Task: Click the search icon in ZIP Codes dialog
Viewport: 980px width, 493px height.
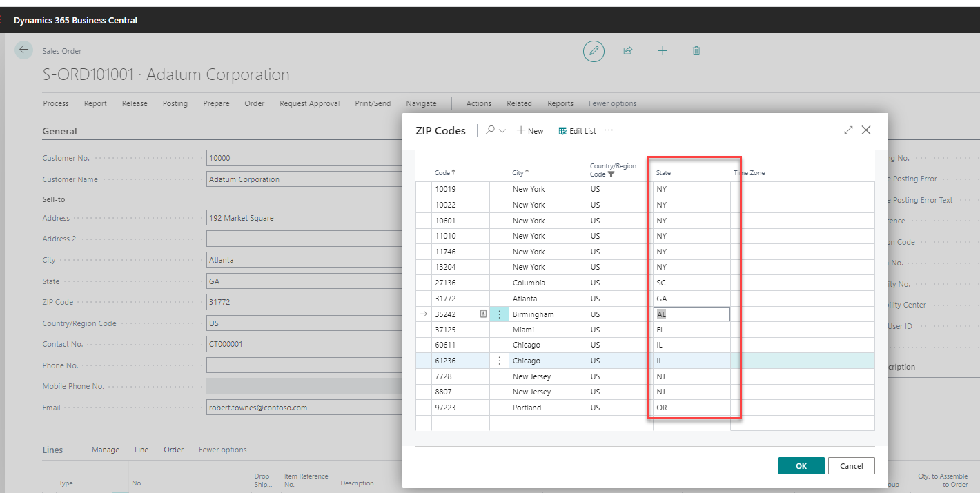Action: tap(490, 130)
